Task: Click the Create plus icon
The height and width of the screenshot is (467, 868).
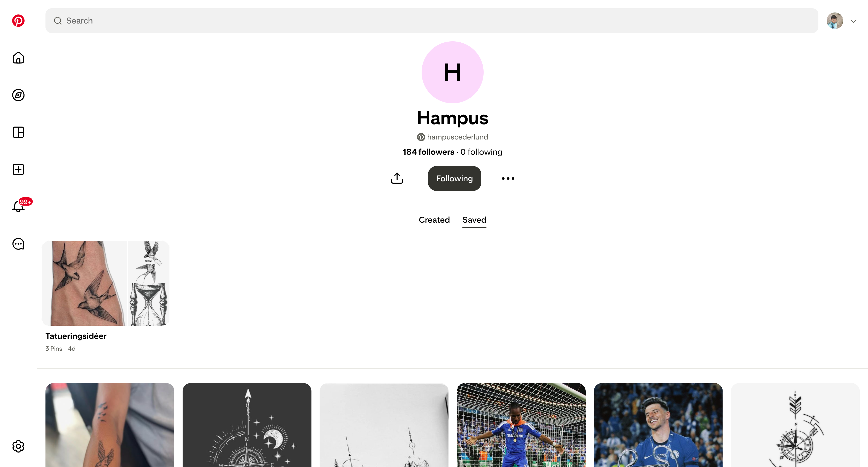Action: (18, 169)
